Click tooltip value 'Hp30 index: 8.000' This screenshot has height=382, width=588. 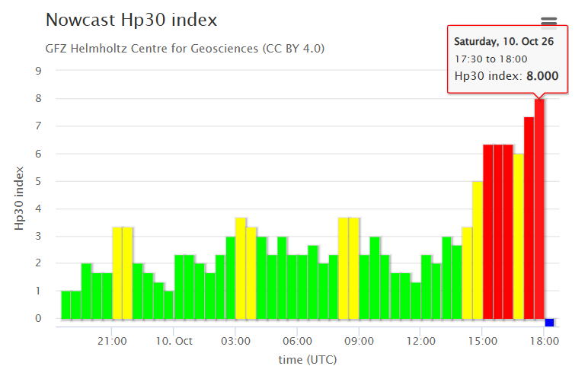(507, 76)
